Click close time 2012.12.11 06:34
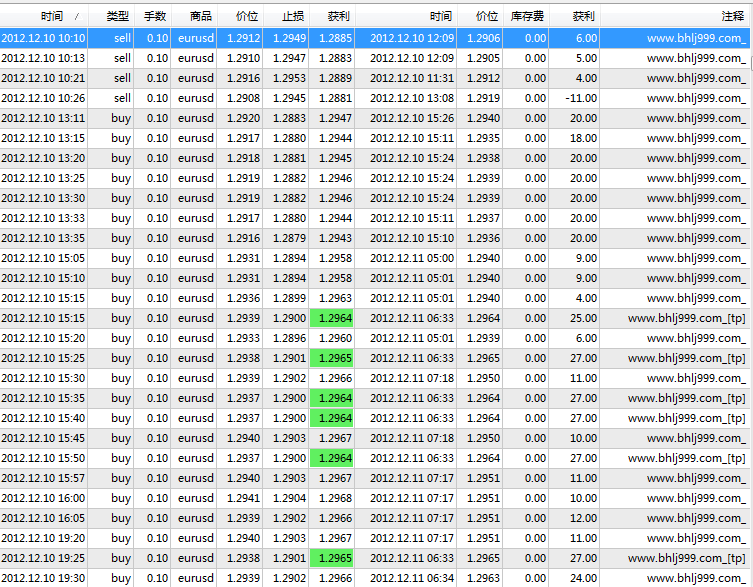 (412, 578)
